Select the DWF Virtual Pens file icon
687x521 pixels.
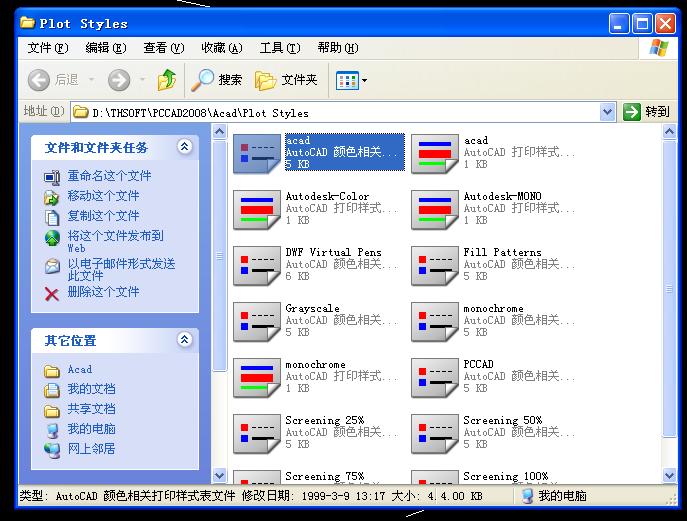257,266
